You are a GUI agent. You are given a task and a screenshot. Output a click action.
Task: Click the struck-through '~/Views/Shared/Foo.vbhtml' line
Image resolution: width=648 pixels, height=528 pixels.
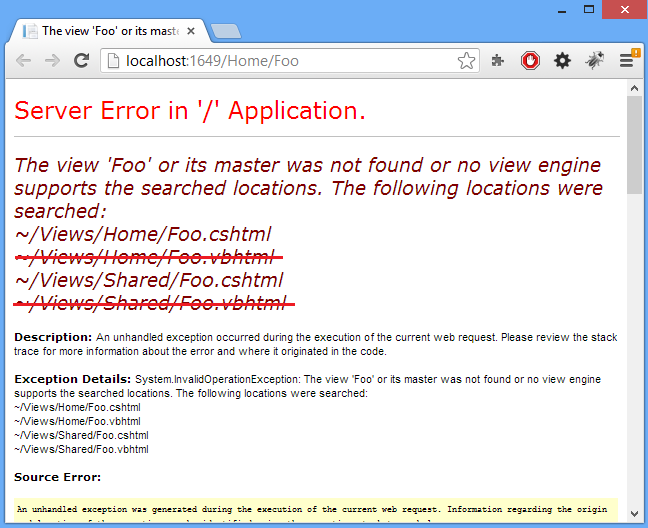(x=154, y=304)
